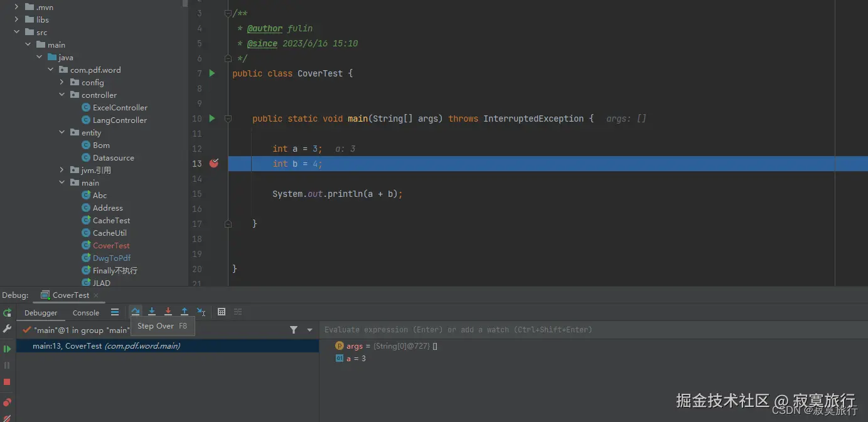Screen dimensions: 868x422
Task: Select the Bom class in tree
Action: click(101, 145)
